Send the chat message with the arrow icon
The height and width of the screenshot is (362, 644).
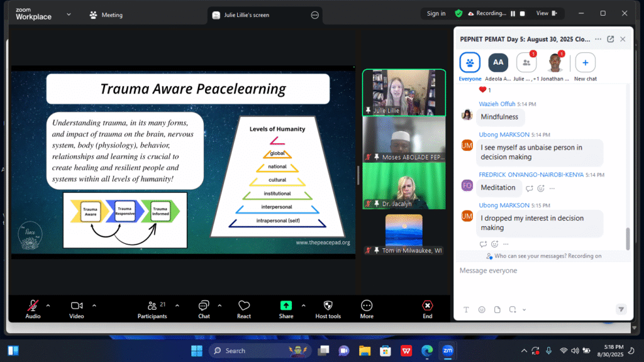(x=621, y=309)
